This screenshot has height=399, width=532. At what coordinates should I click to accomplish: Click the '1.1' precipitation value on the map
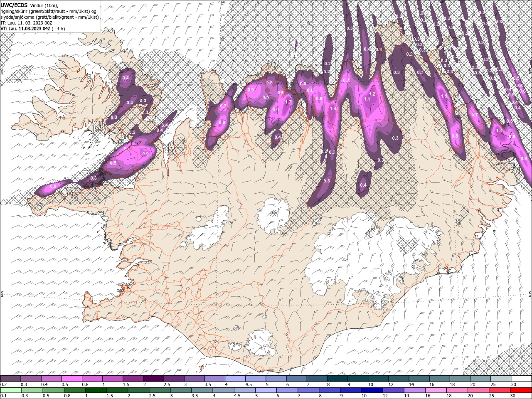click(367, 99)
